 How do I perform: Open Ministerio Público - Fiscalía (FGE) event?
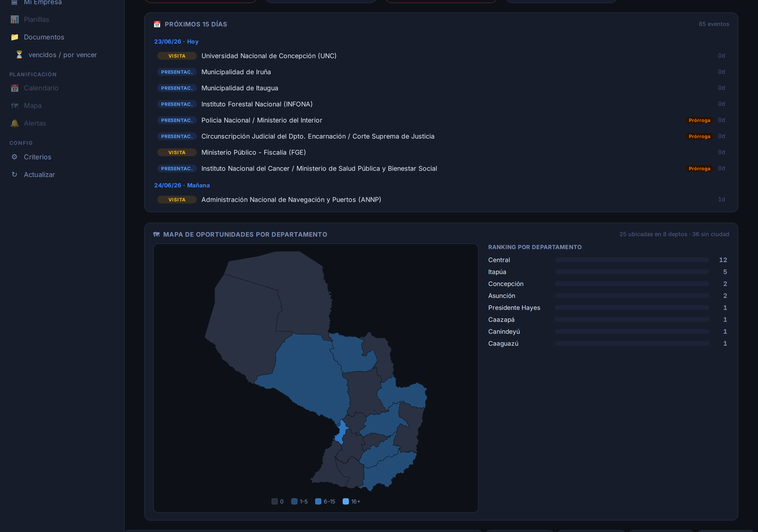441,153
